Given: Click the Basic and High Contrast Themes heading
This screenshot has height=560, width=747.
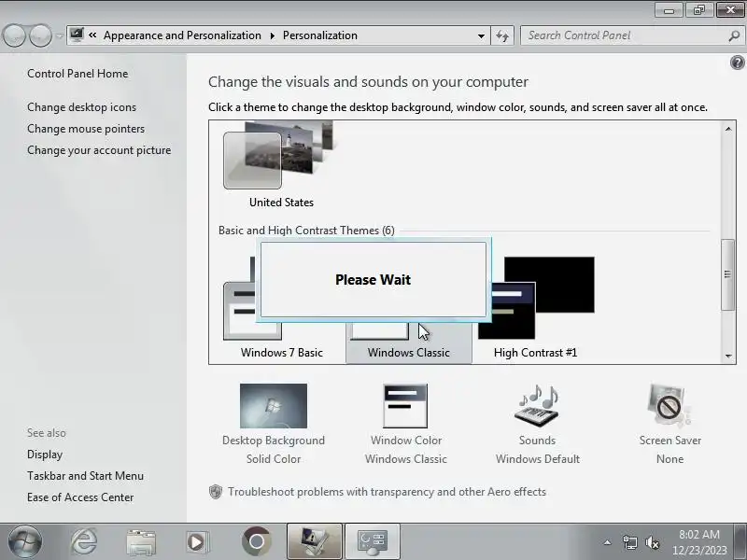Looking at the screenshot, I should click(x=306, y=231).
